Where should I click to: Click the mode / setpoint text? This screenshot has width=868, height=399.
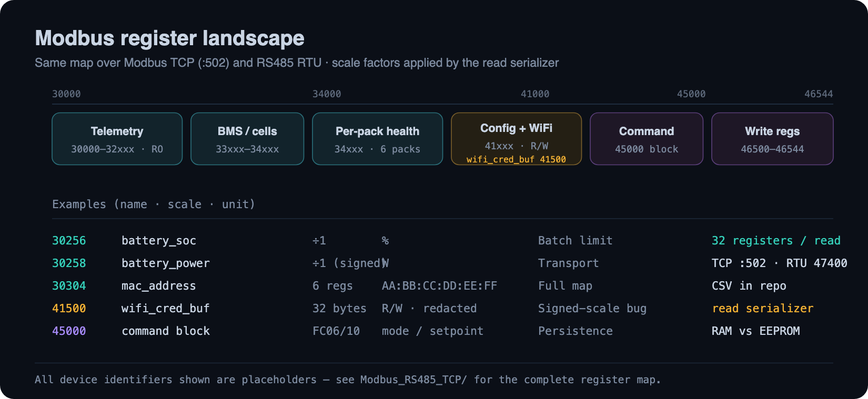click(432, 331)
